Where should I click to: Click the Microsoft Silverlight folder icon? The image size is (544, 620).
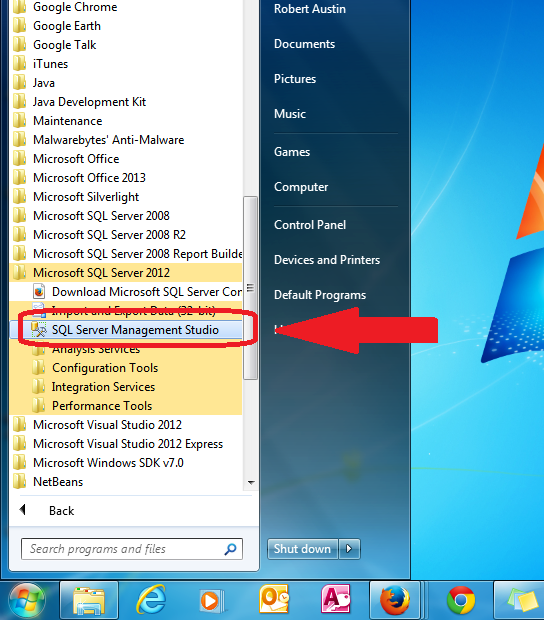19,197
